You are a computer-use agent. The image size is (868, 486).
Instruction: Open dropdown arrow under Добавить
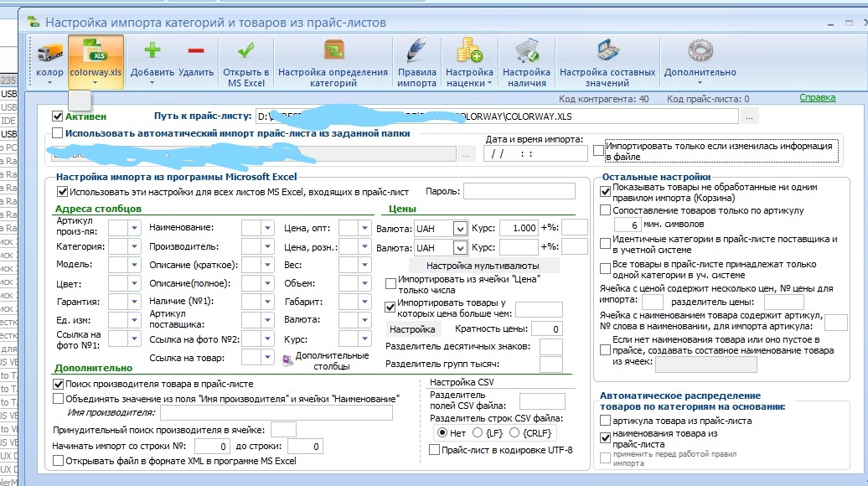pos(152,83)
